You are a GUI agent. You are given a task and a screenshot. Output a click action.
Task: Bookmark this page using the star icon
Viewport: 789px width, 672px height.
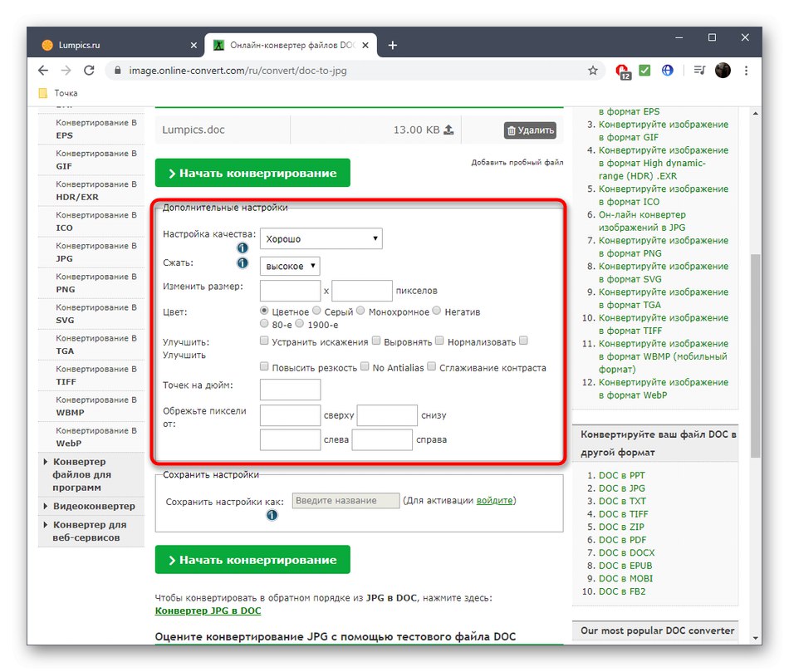click(x=593, y=71)
